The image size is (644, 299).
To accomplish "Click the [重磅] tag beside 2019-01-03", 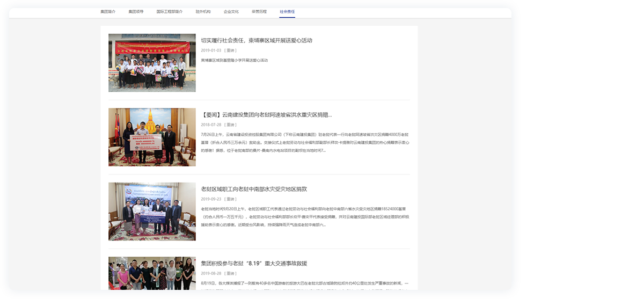I will 230,50.
